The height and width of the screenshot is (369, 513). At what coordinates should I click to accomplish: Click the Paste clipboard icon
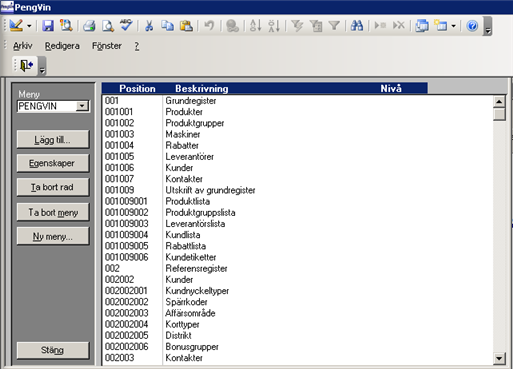pyautogui.click(x=186, y=26)
